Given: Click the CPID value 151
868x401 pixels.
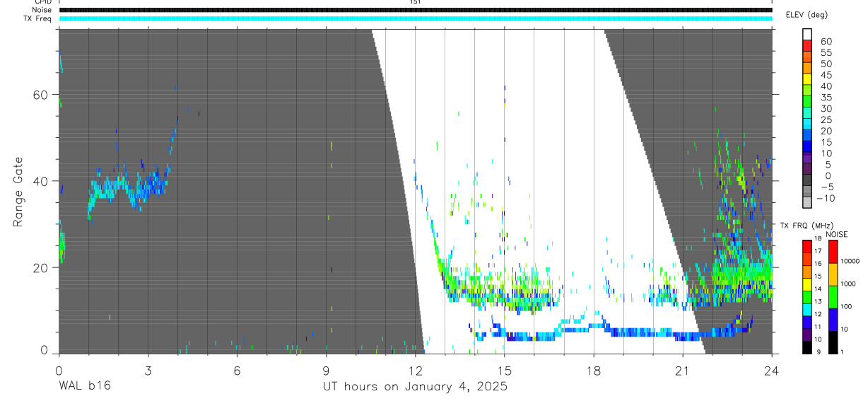Looking at the screenshot, I should [x=415, y=2].
